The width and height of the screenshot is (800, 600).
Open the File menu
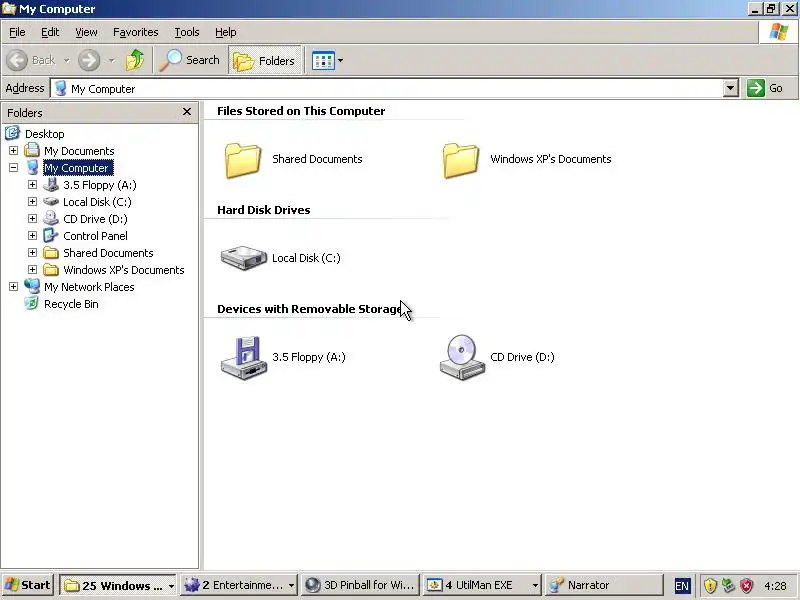(17, 32)
